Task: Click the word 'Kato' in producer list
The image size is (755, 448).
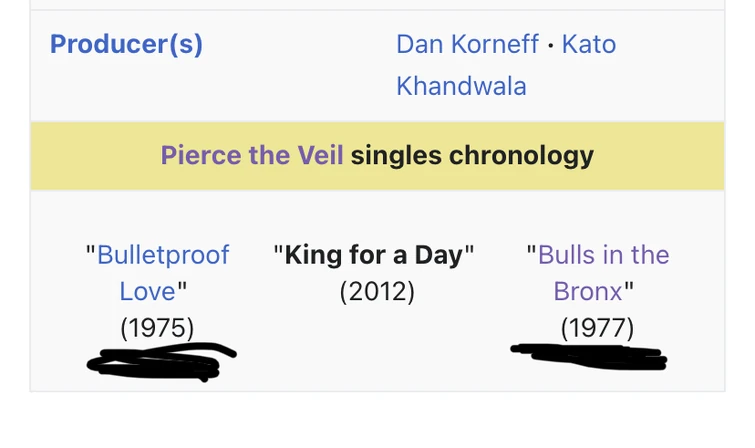Action: (x=588, y=45)
